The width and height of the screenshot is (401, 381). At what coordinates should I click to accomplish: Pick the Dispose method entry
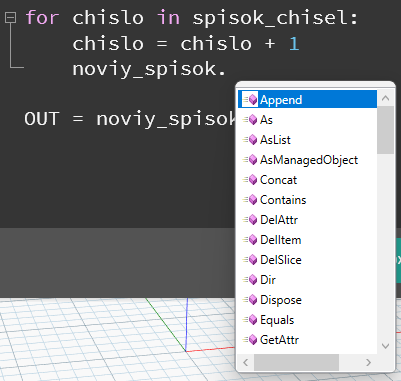(x=307, y=300)
